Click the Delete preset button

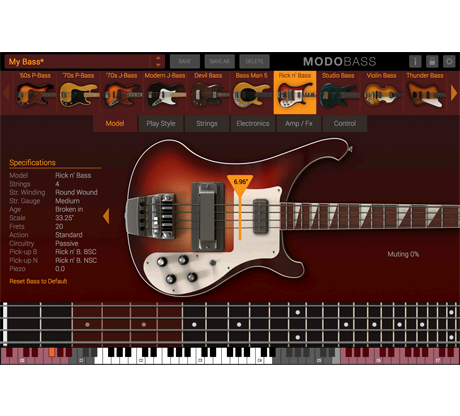coord(254,61)
